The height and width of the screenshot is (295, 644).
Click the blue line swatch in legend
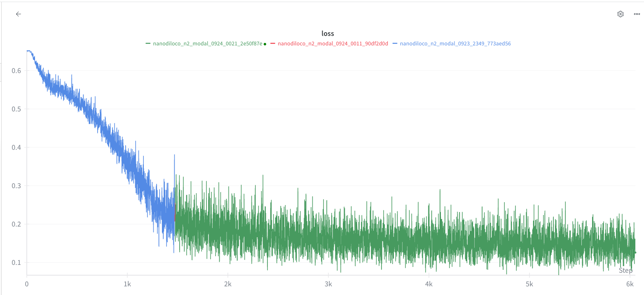(395, 43)
